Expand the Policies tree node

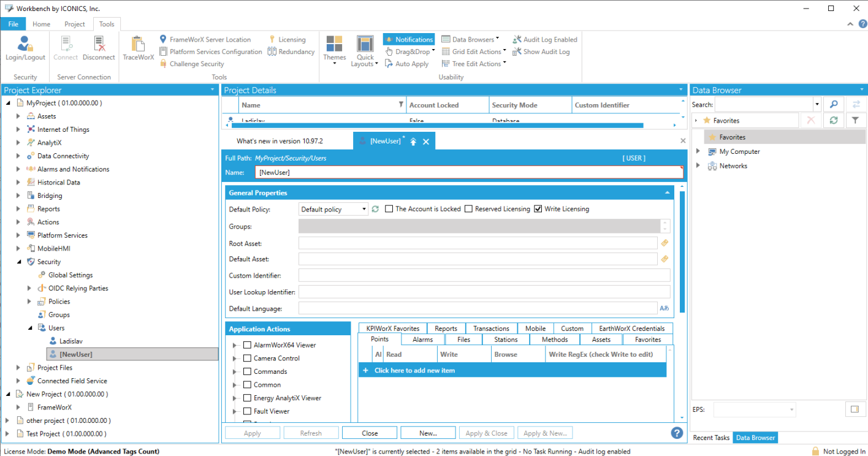(x=29, y=302)
